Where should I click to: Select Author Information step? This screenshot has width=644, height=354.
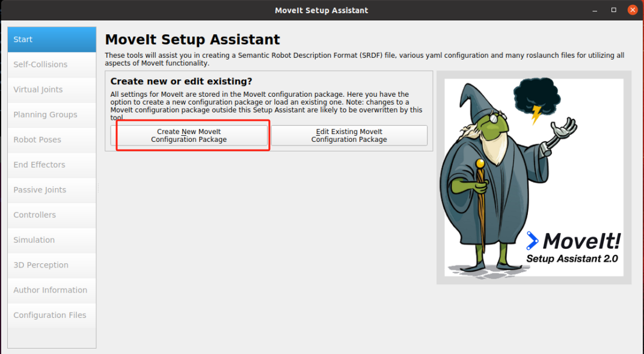tap(52, 290)
